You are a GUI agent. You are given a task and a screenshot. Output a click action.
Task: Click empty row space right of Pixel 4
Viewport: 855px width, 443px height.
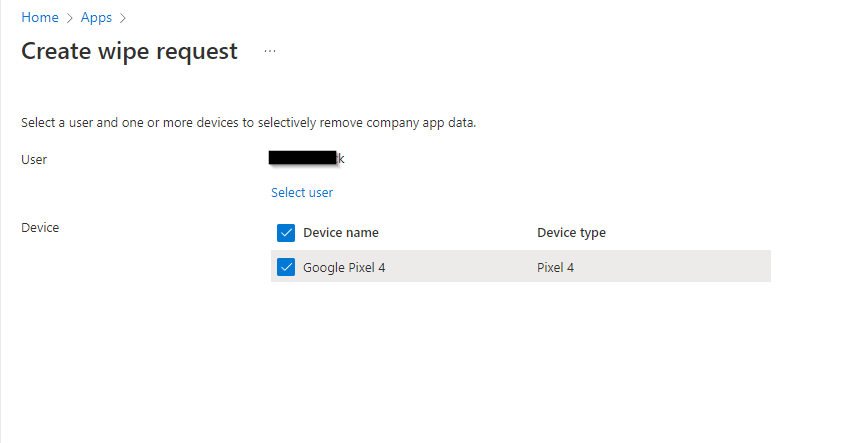[x=680, y=267]
